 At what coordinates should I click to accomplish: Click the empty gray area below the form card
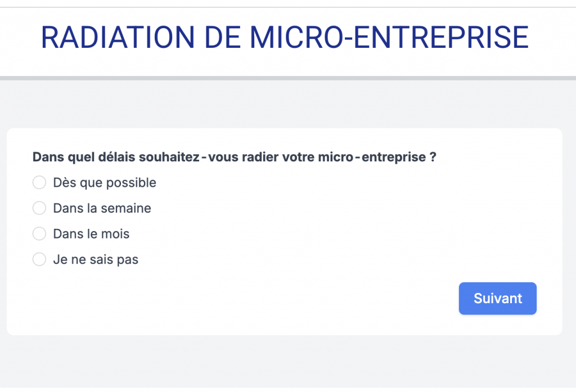(x=288, y=363)
